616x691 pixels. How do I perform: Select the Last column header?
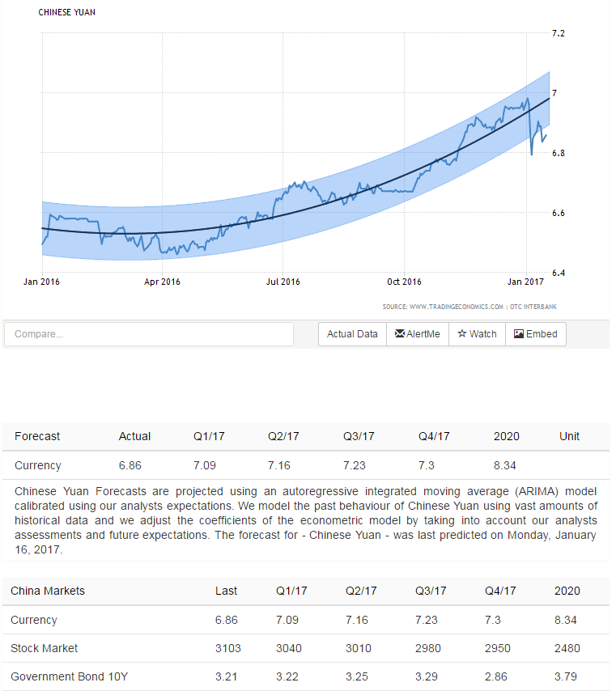pos(227,591)
